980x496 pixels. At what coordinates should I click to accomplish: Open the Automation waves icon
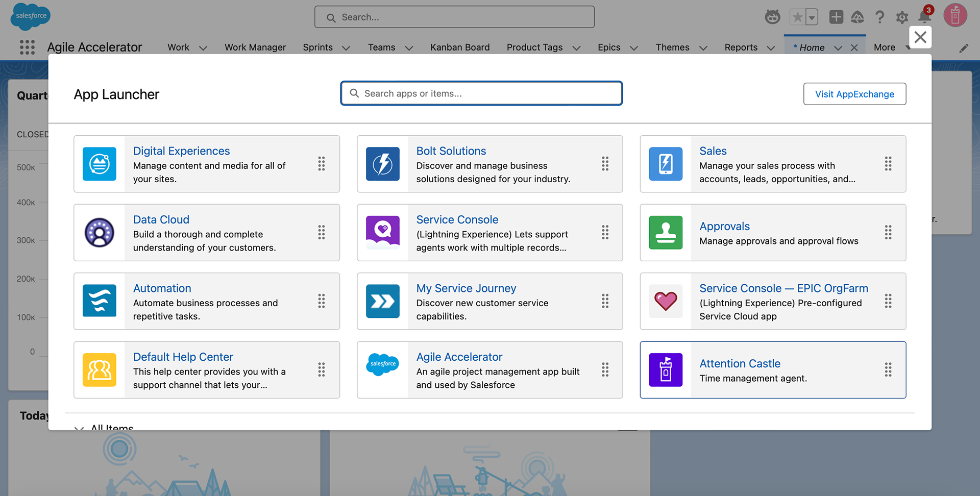pos(100,301)
